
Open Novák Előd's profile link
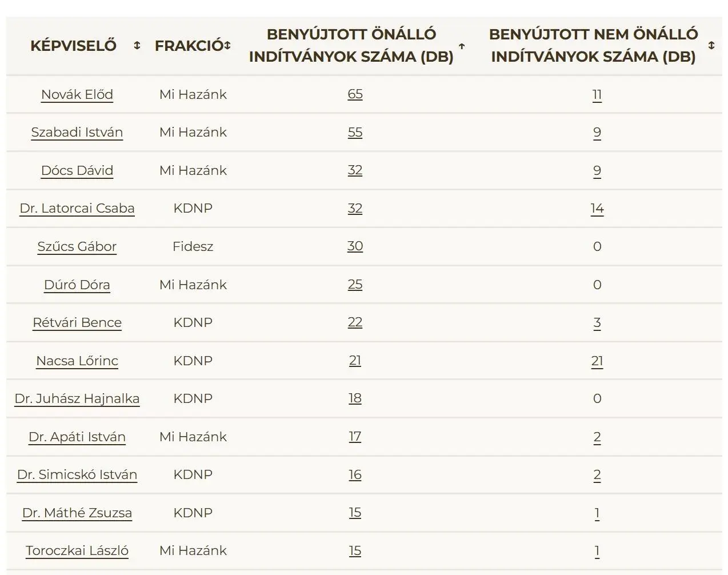[77, 94]
